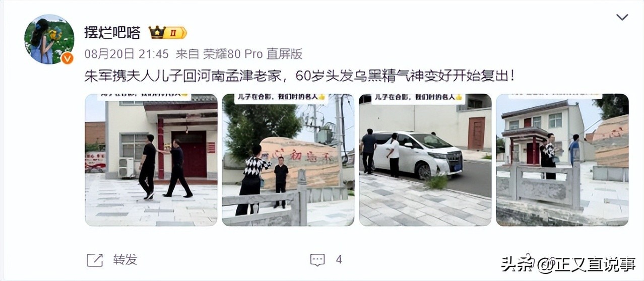
Task: Click the 转发 repost label
Action: pos(125,260)
